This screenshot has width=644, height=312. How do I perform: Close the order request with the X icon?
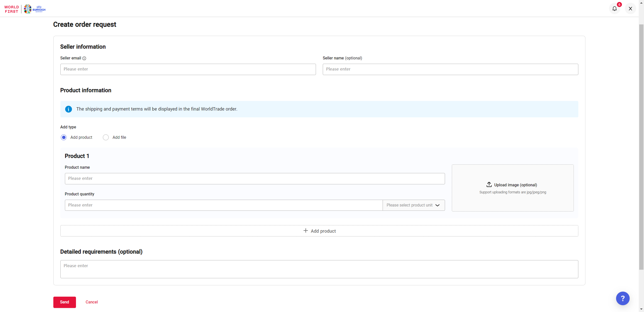[630, 9]
